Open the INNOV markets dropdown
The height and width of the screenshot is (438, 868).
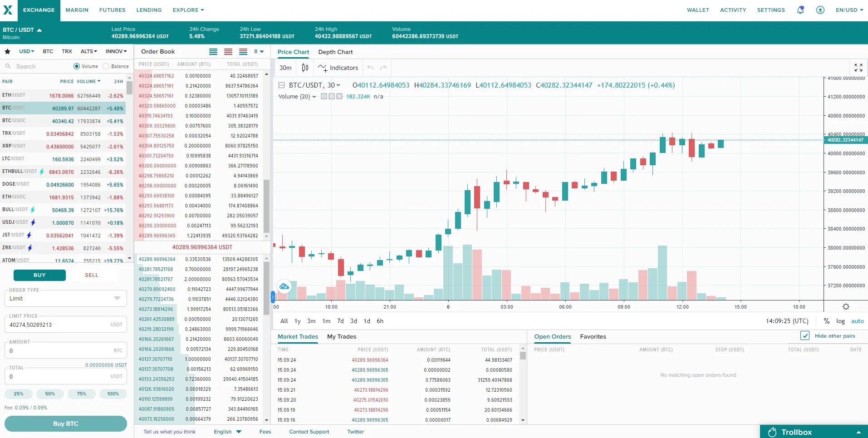pos(116,51)
